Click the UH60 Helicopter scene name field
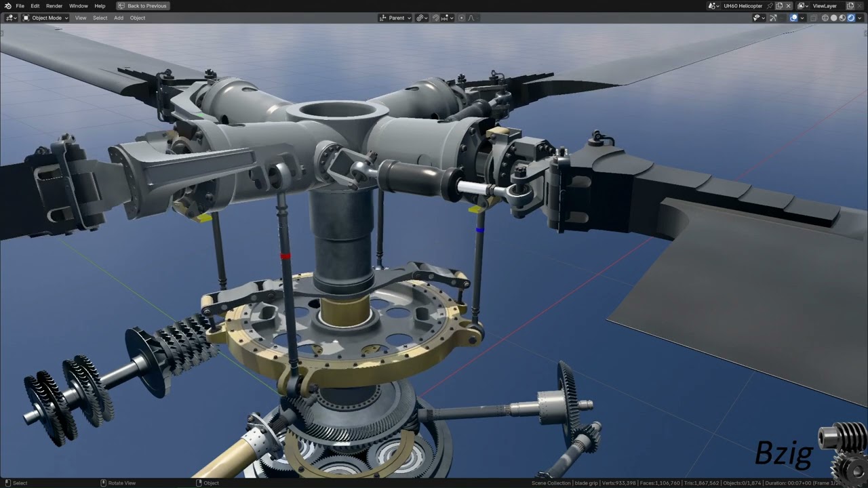Image resolution: width=868 pixels, height=488 pixels. 743,5
